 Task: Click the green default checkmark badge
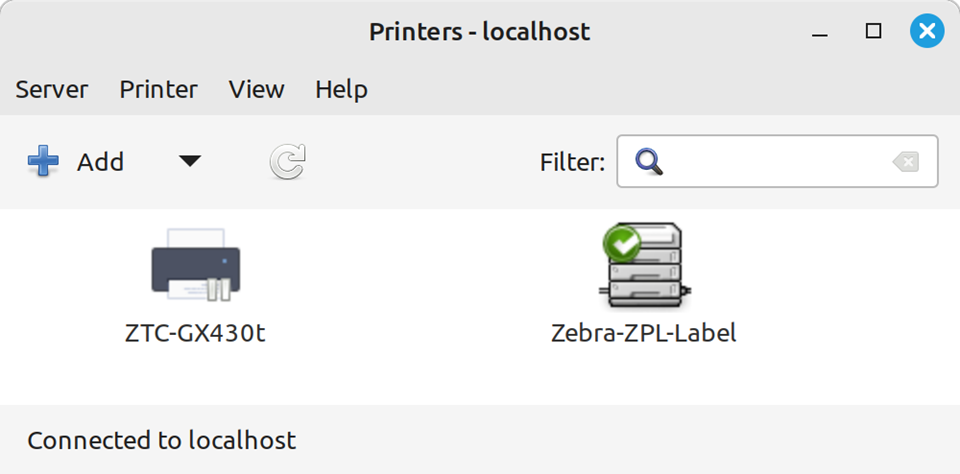(621, 243)
